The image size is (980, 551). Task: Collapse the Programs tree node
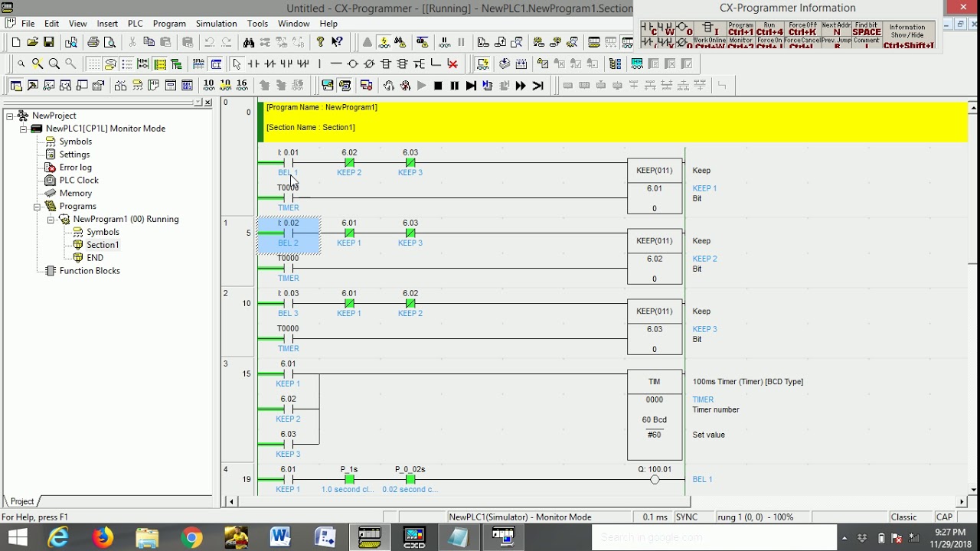click(x=37, y=207)
